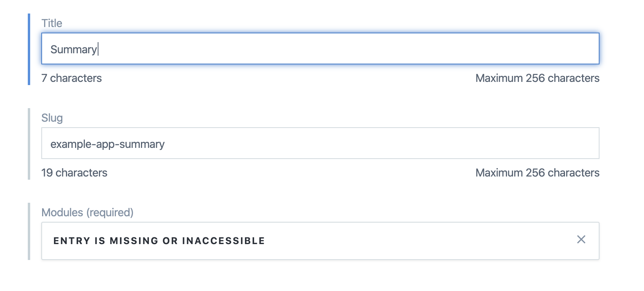Click the "Slug" field label

[x=52, y=118]
